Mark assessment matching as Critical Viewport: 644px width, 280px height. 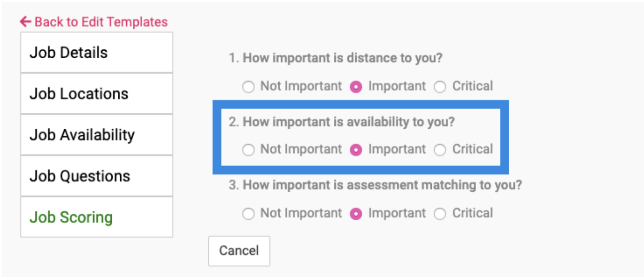coord(440,214)
